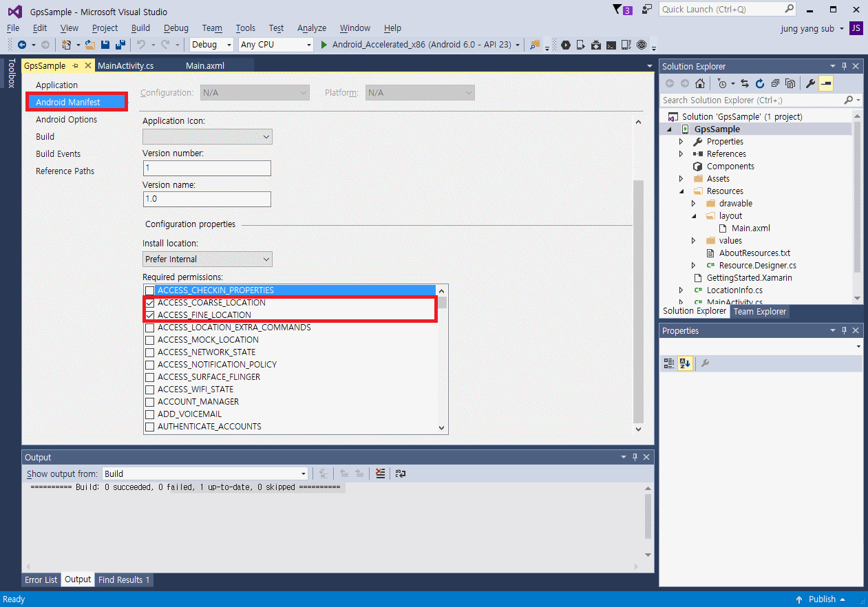The width and height of the screenshot is (868, 607).
Task: Toggle Word Wrap in Output panel
Action: pyautogui.click(x=401, y=473)
